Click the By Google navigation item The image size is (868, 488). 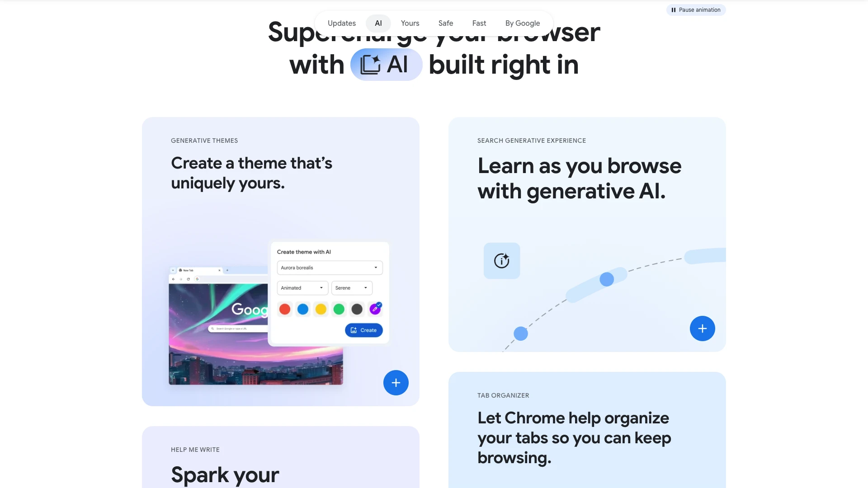tap(522, 23)
